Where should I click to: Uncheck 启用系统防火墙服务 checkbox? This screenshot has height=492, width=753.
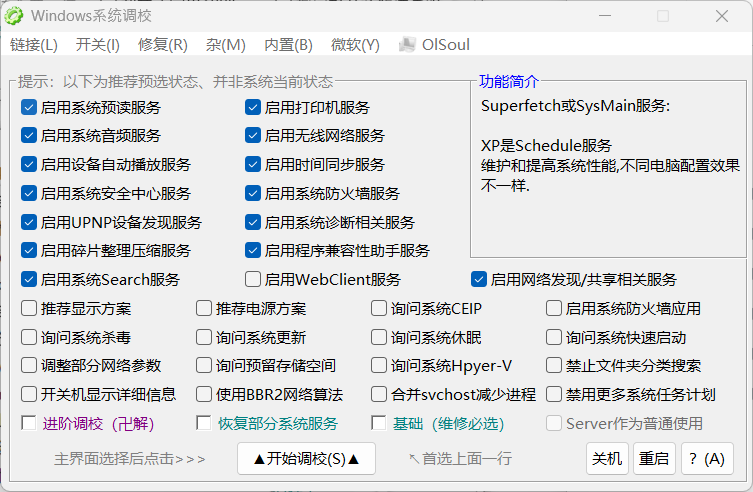pos(253,193)
